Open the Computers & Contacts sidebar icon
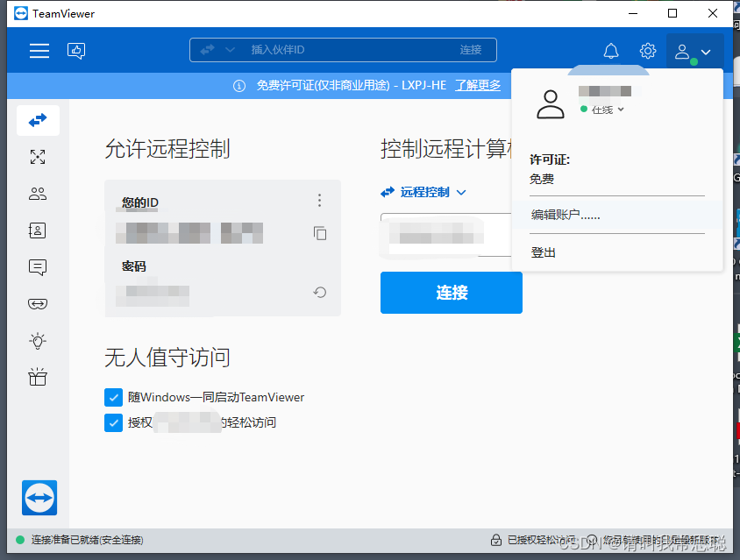The width and height of the screenshot is (740, 560). (x=38, y=230)
